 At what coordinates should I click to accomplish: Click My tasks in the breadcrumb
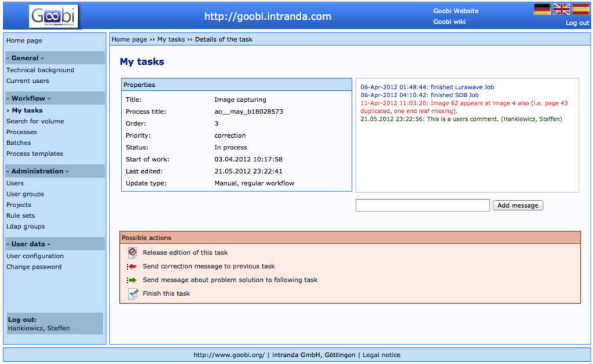point(171,39)
